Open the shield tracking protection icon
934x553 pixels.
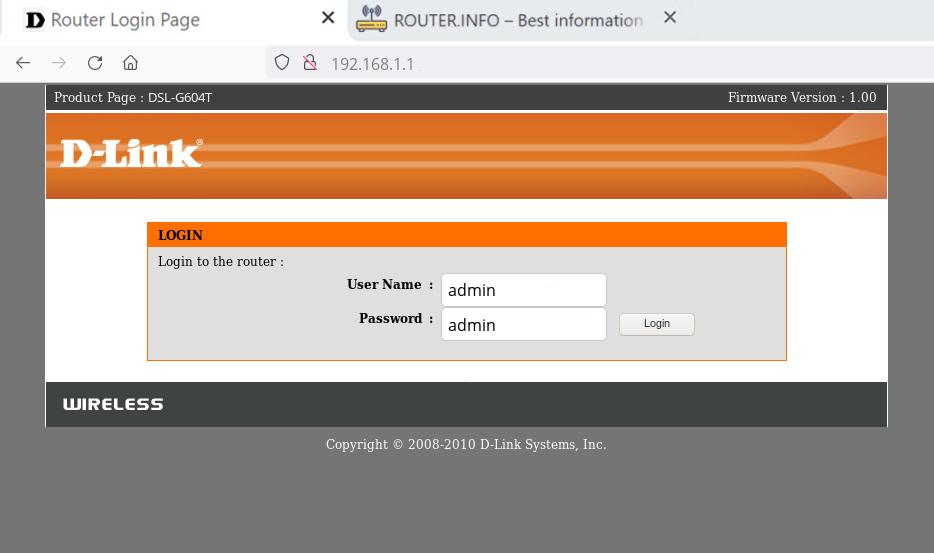coord(282,62)
